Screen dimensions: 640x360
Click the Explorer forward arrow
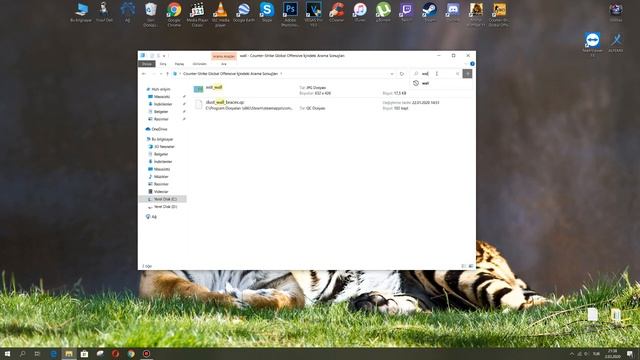tap(153, 74)
